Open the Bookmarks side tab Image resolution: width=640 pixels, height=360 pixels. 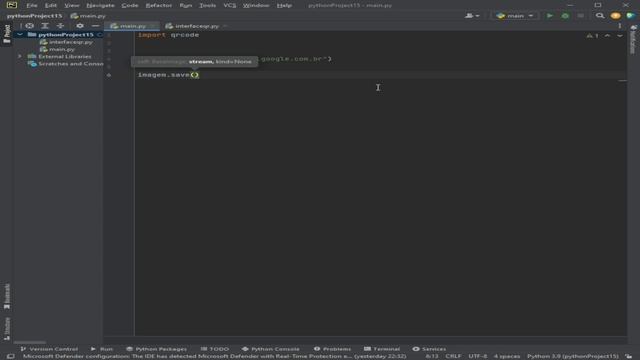pos(7,296)
